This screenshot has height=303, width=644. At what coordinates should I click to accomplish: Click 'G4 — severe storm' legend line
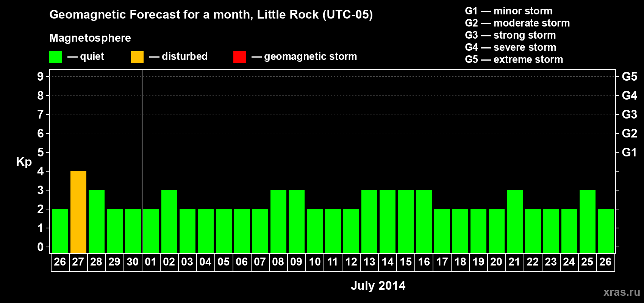point(510,47)
